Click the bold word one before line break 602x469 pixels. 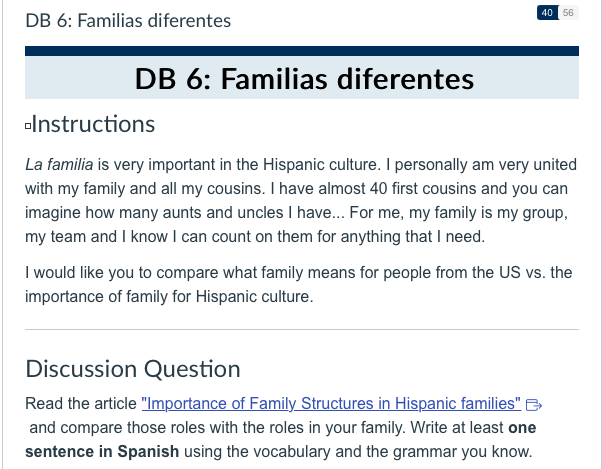(522, 428)
